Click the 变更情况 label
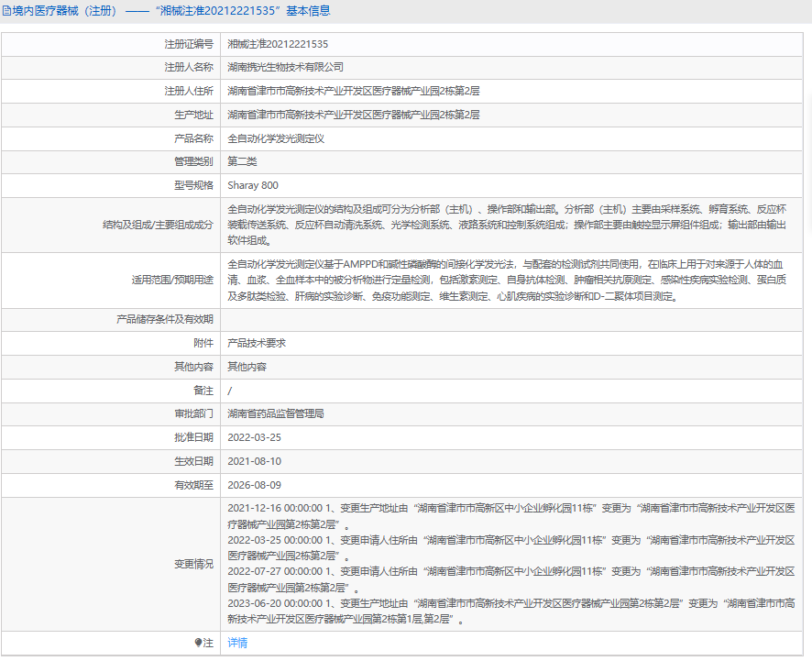The width and height of the screenshot is (812, 661). click(x=193, y=564)
